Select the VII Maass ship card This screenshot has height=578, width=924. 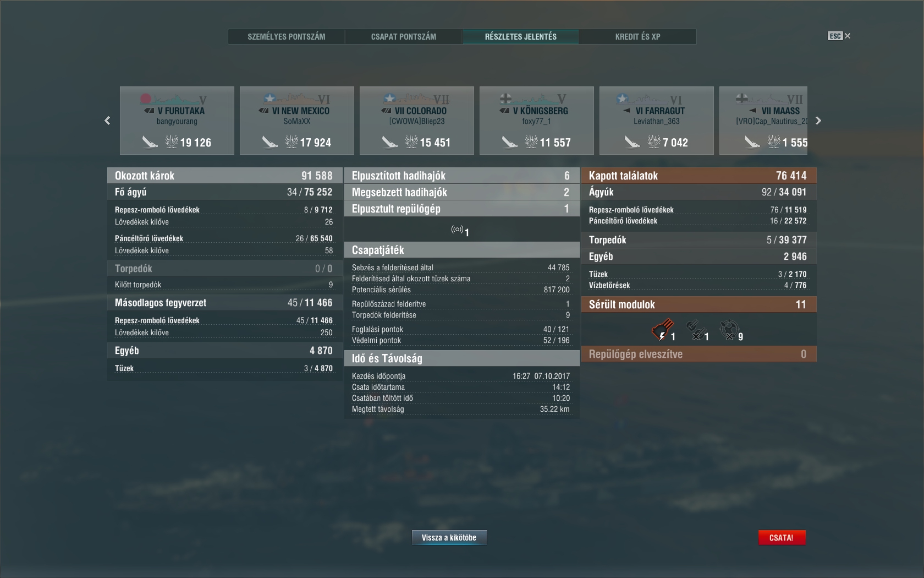pos(763,121)
